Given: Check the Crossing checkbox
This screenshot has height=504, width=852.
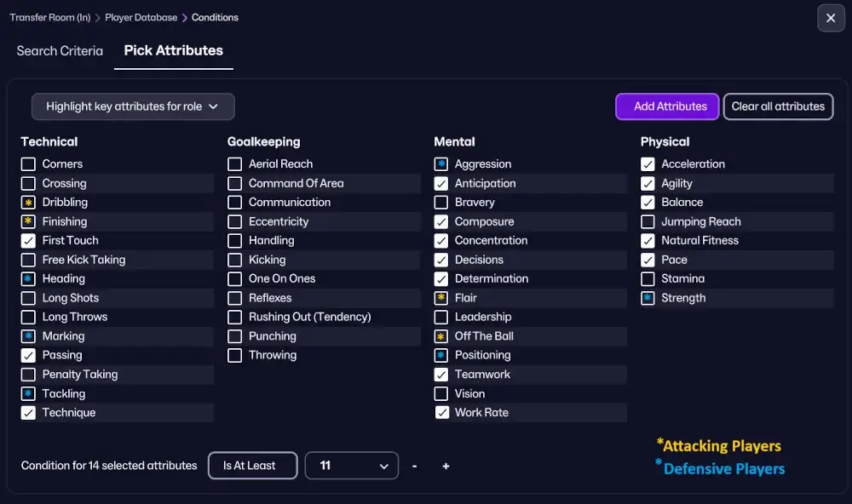Looking at the screenshot, I should pyautogui.click(x=28, y=184).
